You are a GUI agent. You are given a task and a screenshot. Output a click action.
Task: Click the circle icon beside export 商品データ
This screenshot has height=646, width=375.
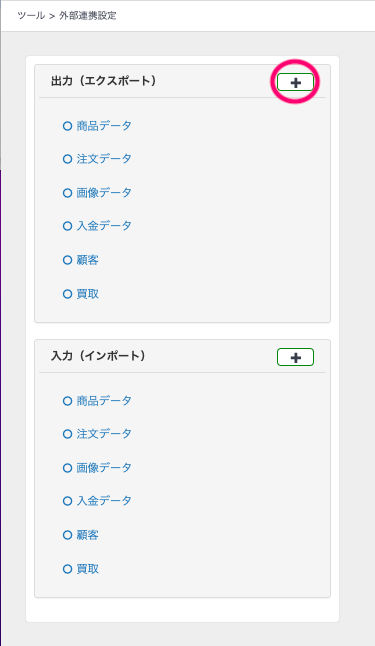tap(68, 126)
